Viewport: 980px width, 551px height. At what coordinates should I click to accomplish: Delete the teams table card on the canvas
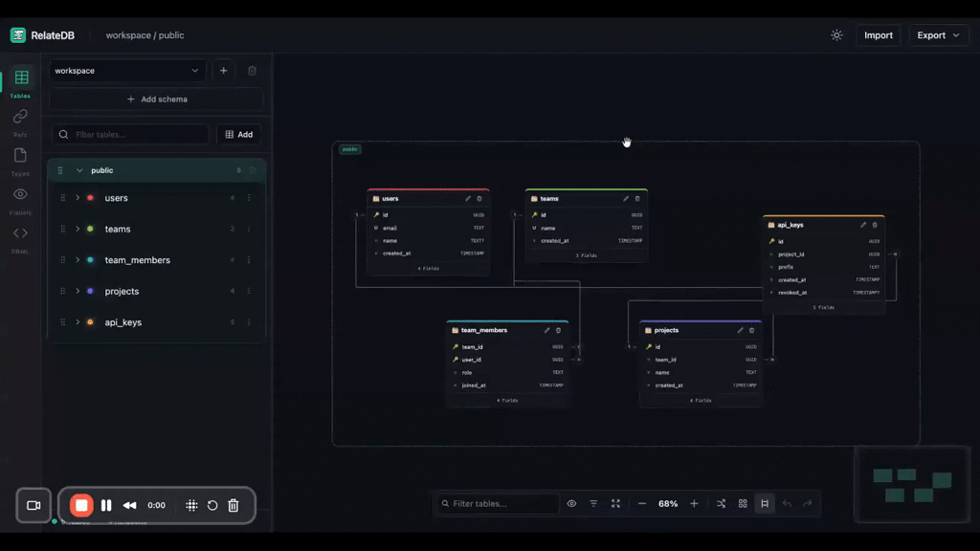(637, 199)
